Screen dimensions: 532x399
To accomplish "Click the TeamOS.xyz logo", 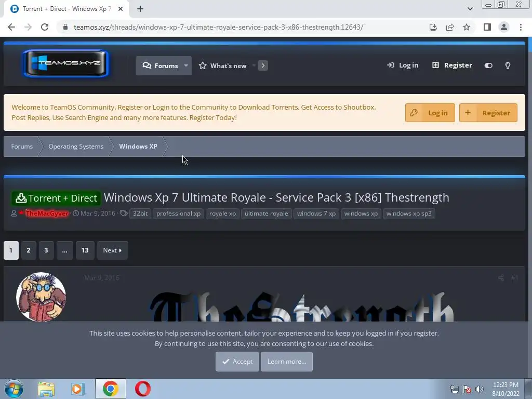I will click(x=65, y=63).
